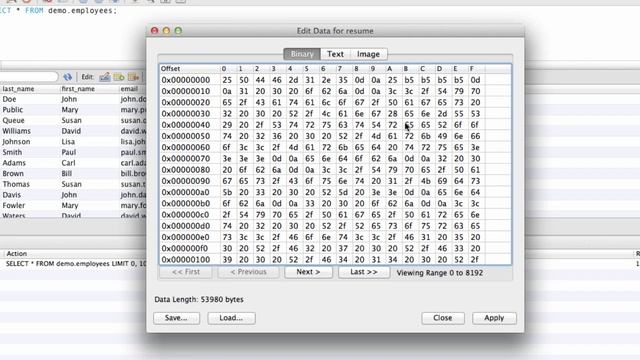Click demo.employees in the SQL editor
The height and width of the screenshot is (360, 640).
[x=82, y=11]
